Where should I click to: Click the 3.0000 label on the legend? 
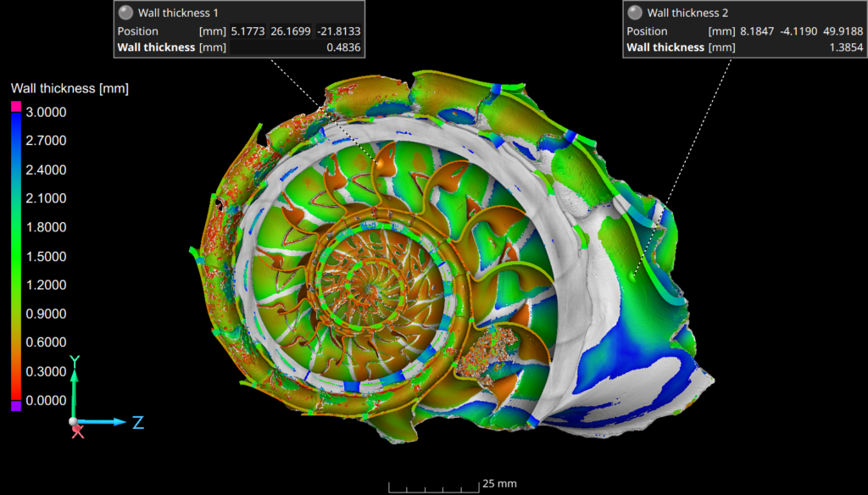click(47, 112)
